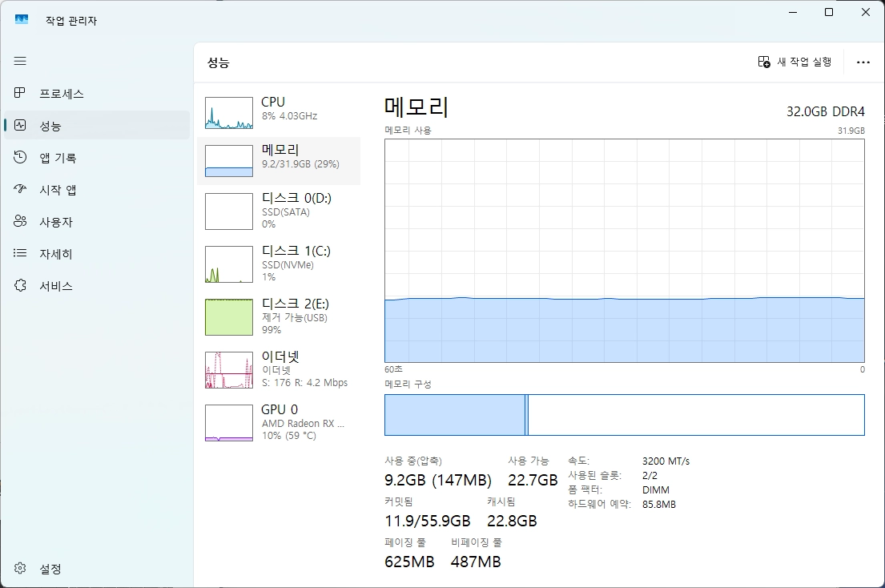The width and height of the screenshot is (885, 588).
Task: Click the 프로세스 sidebar icon
Action: (20, 93)
